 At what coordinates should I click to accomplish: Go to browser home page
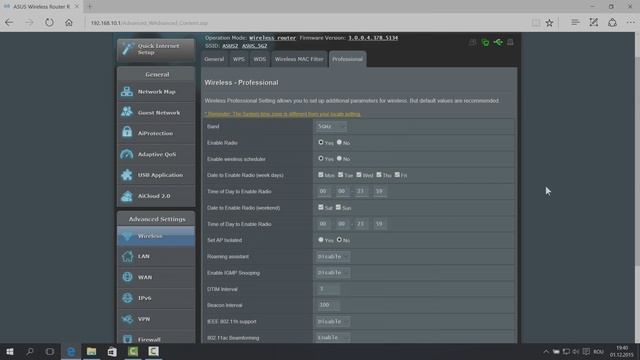[69, 23]
